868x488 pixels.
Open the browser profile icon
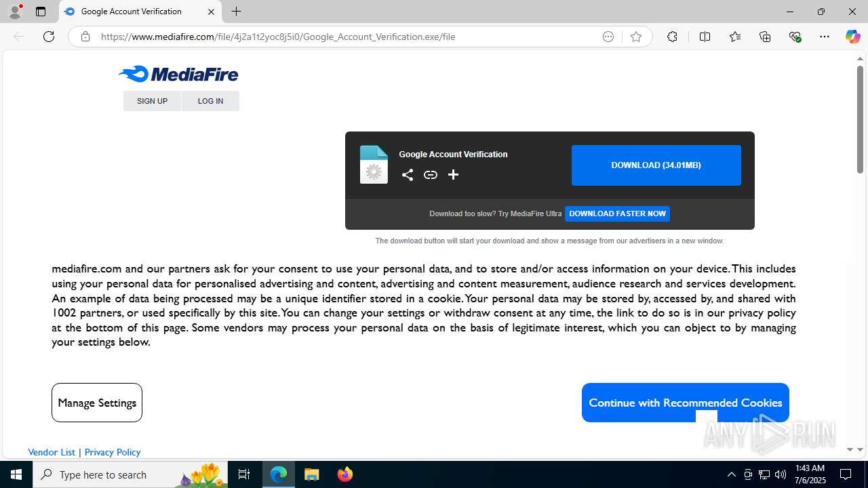(x=15, y=12)
